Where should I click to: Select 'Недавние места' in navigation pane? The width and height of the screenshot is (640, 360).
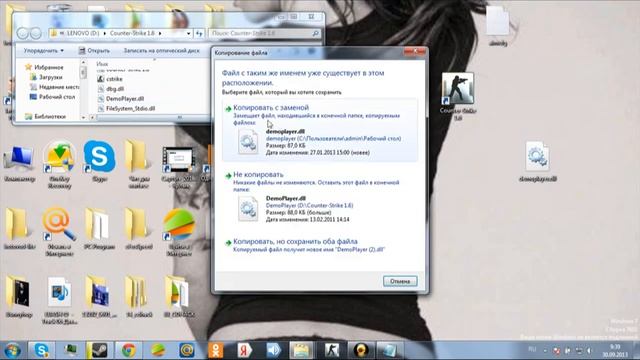(54, 87)
